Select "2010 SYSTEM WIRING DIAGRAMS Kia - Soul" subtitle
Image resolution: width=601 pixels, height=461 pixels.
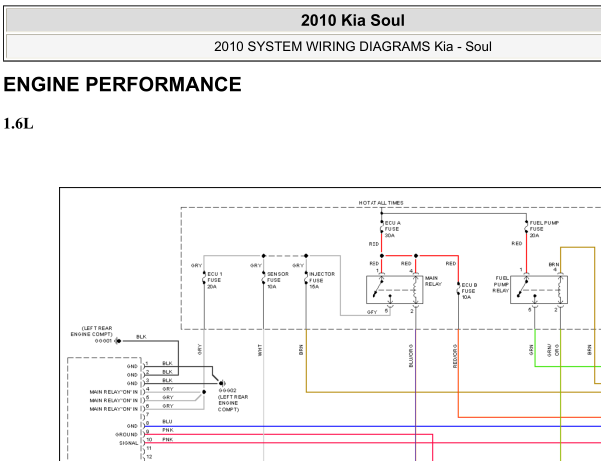[353, 46]
